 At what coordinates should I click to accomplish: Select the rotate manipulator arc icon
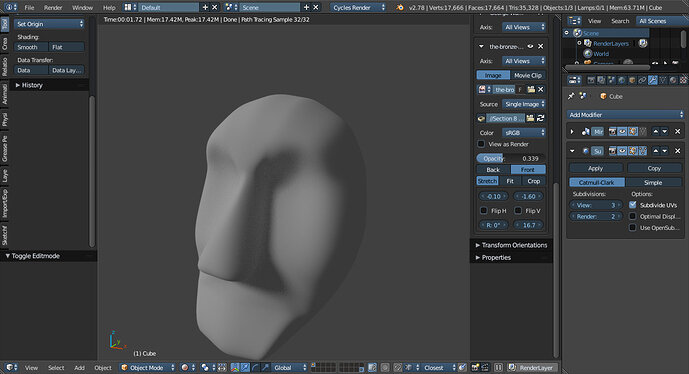(x=255, y=367)
